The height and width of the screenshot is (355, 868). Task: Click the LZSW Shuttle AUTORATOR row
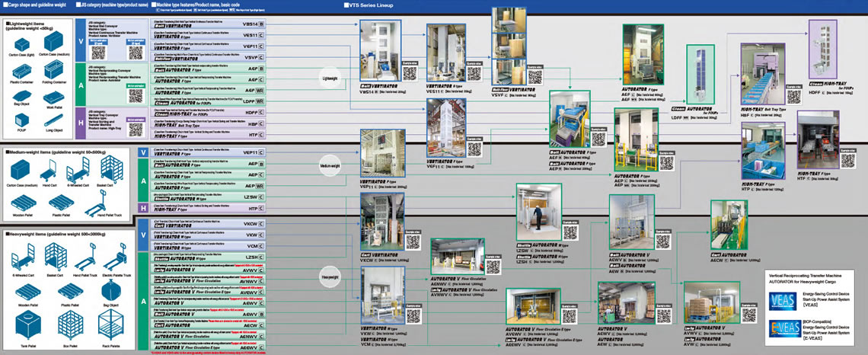tap(209, 196)
